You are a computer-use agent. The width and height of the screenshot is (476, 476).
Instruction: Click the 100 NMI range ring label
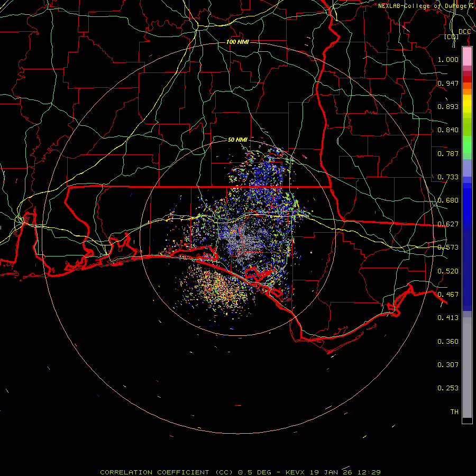click(237, 42)
